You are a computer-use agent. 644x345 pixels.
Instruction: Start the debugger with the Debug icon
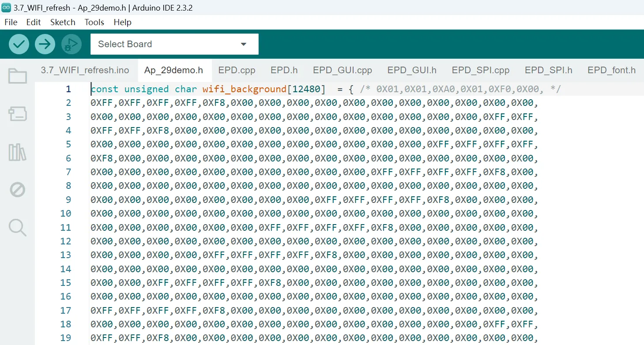[72, 44]
